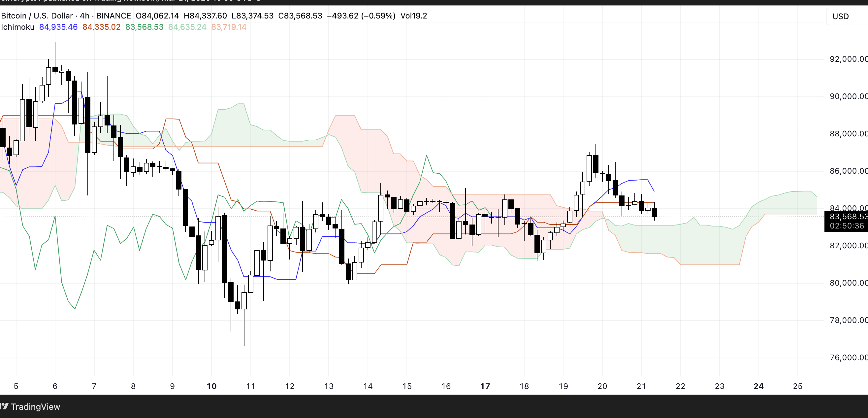The width and height of the screenshot is (868, 418).
Task: Click date 5 on the time axis
Action: (x=16, y=386)
